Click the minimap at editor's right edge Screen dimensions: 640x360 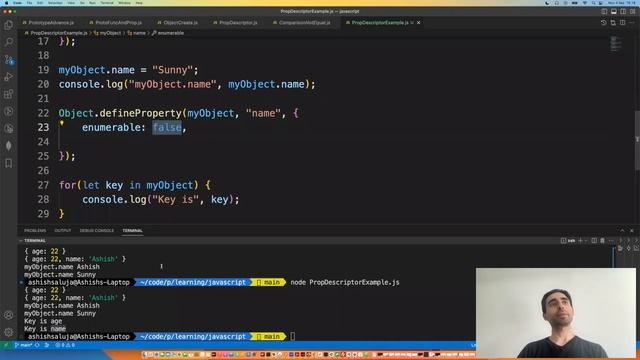pos(616,44)
